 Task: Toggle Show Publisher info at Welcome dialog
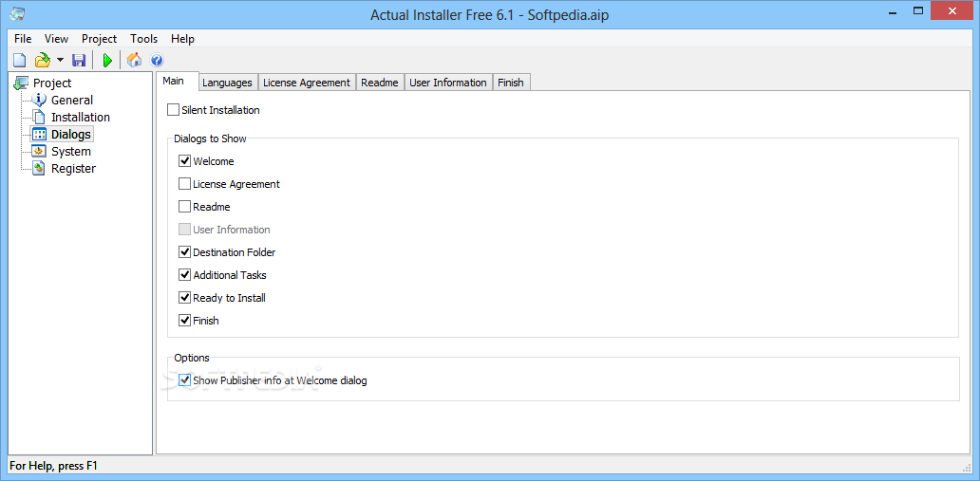(184, 379)
